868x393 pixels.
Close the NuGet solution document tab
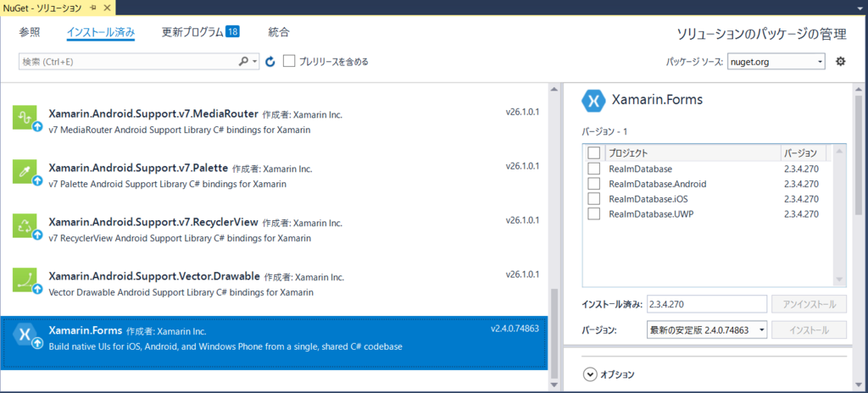107,8
